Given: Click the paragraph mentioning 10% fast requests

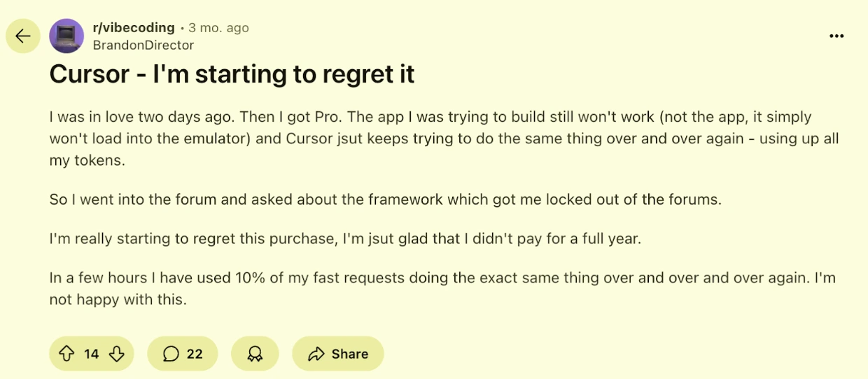Looking at the screenshot, I should [442, 288].
